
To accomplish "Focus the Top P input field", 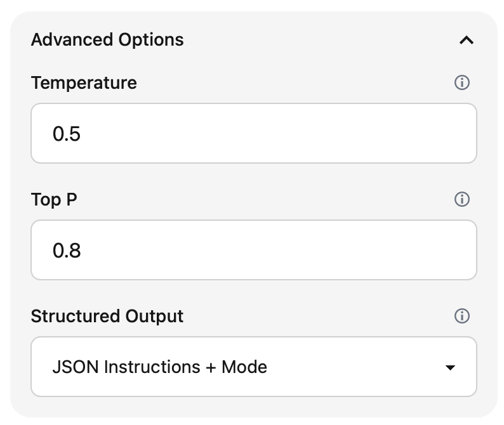I will tap(253, 251).
